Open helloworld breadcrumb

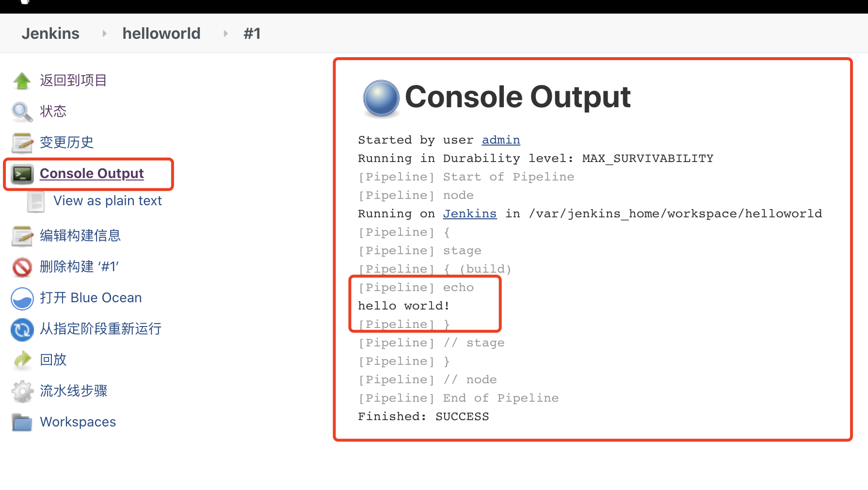[161, 33]
